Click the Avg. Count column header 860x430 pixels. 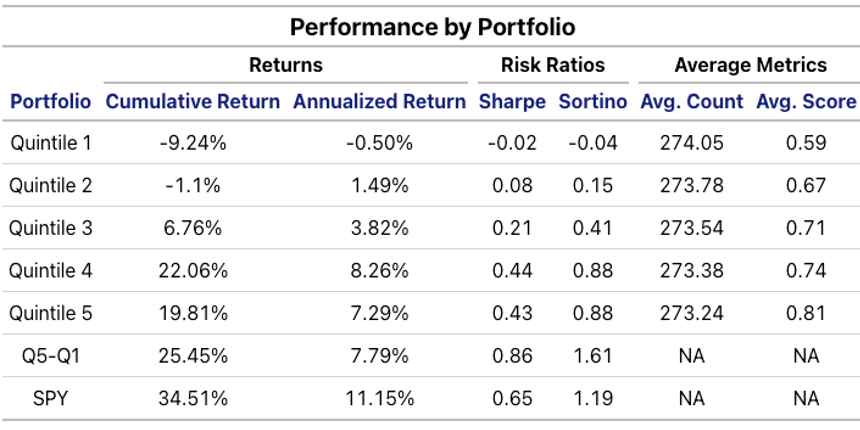coord(691,102)
